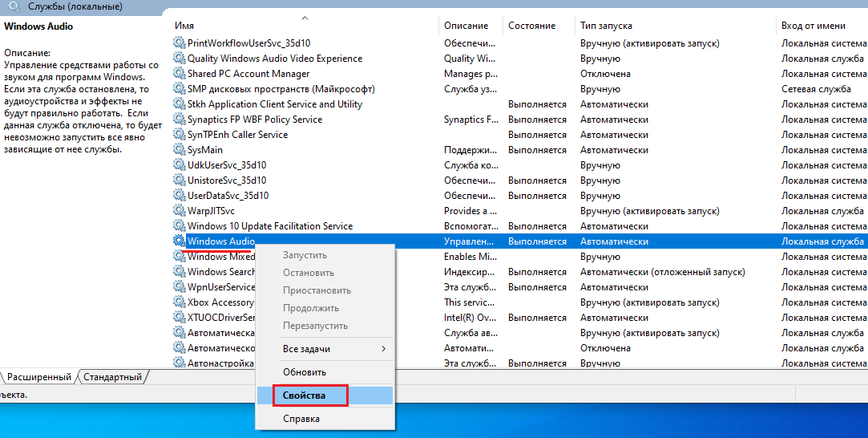Click Приостановить in the context menu
The image size is (868, 438).
pos(325,290)
